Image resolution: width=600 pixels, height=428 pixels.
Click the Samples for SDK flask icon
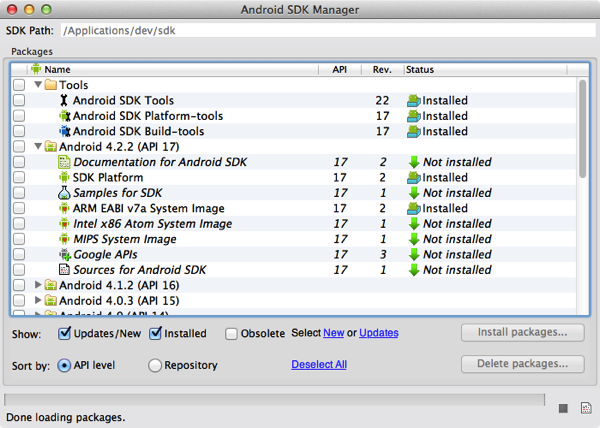point(64,193)
